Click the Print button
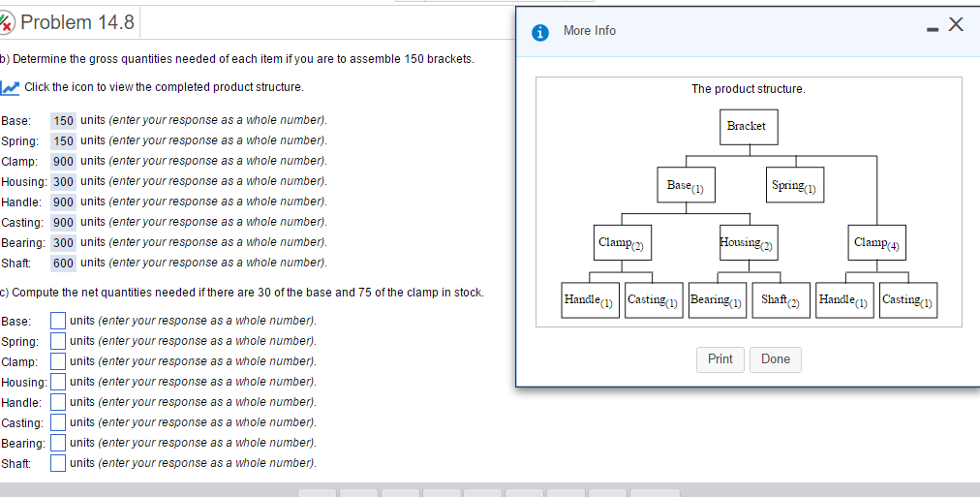Viewport: 980px width, 497px height. pyautogui.click(x=720, y=359)
